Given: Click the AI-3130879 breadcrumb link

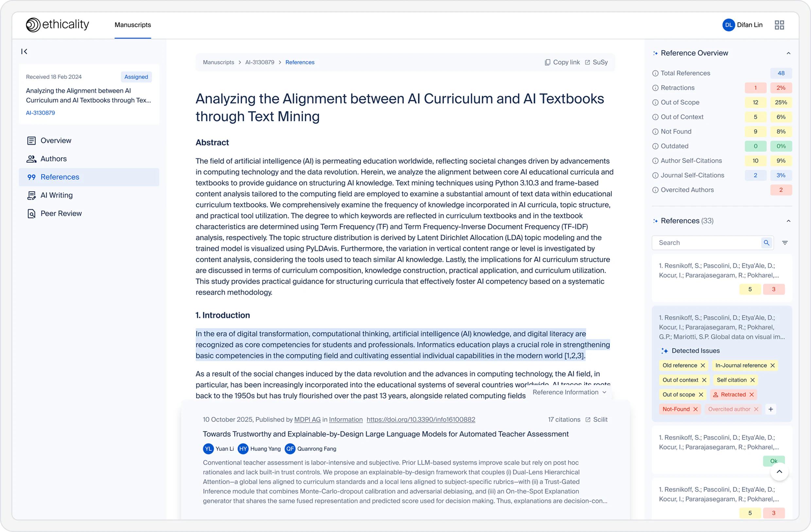Looking at the screenshot, I should [260, 62].
